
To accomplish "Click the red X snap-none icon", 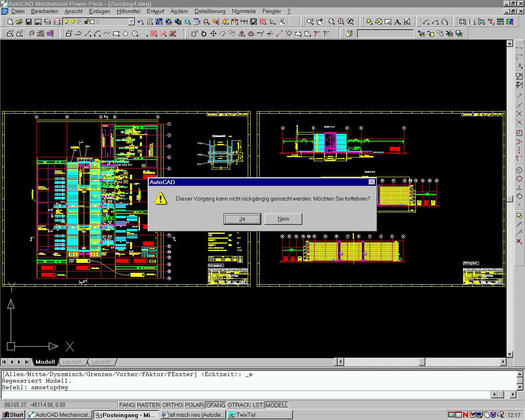I will pos(519,242).
